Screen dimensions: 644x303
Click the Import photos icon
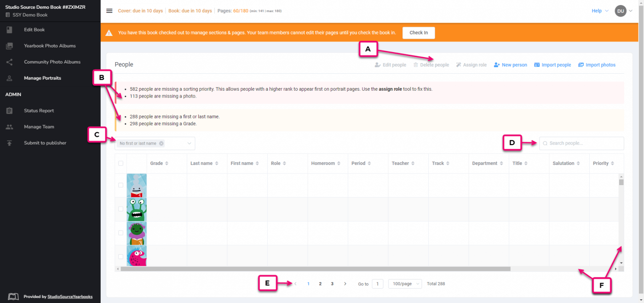pyautogui.click(x=581, y=65)
